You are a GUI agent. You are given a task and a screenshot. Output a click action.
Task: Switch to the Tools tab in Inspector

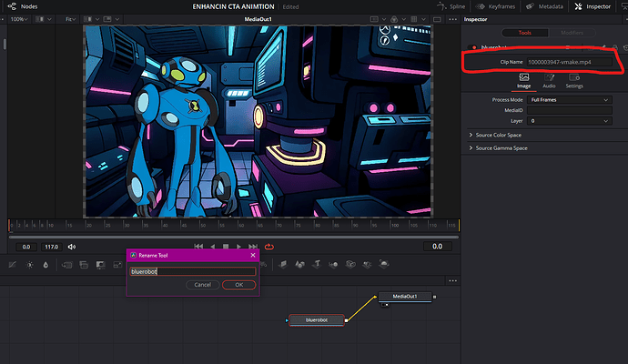click(x=524, y=33)
